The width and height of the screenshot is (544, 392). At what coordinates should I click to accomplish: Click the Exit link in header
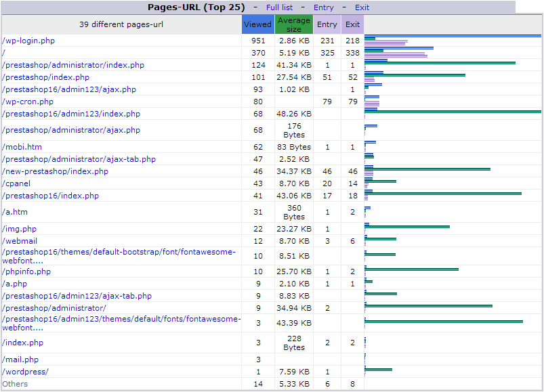pyautogui.click(x=362, y=7)
